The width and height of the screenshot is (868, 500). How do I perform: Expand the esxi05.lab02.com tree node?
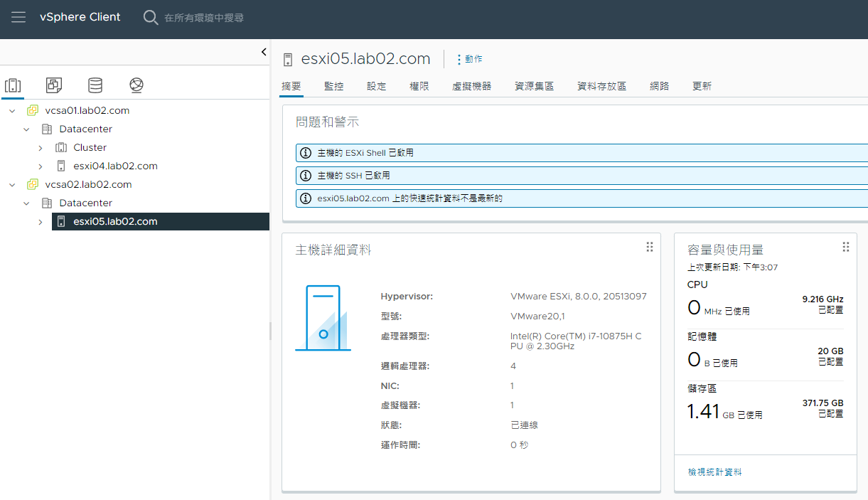point(41,222)
